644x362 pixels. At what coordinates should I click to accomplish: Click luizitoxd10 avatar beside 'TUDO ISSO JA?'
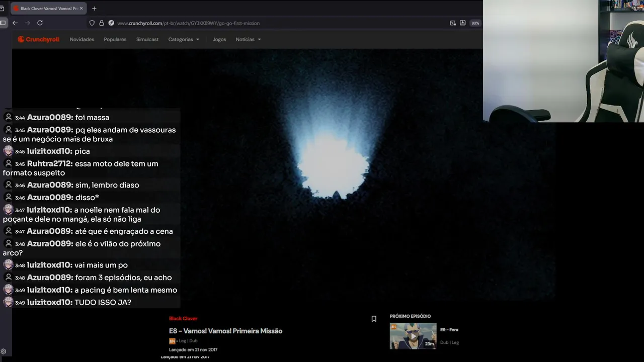coord(8,302)
